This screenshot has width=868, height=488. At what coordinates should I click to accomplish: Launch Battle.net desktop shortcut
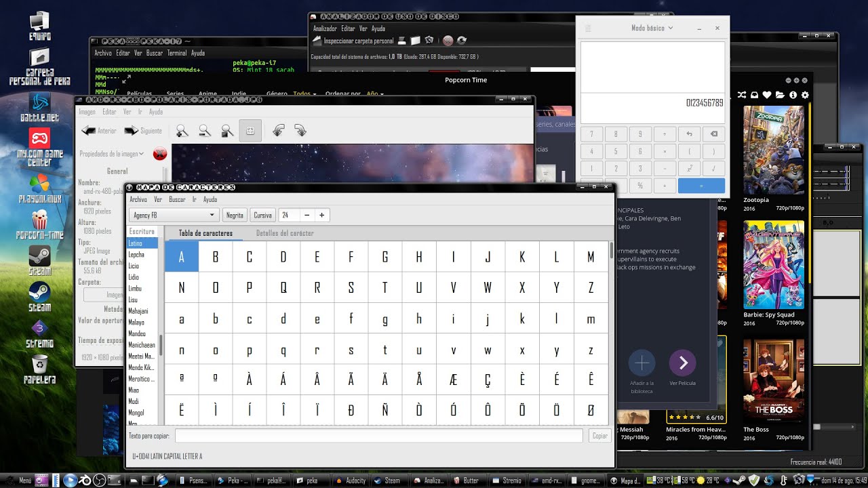point(39,106)
